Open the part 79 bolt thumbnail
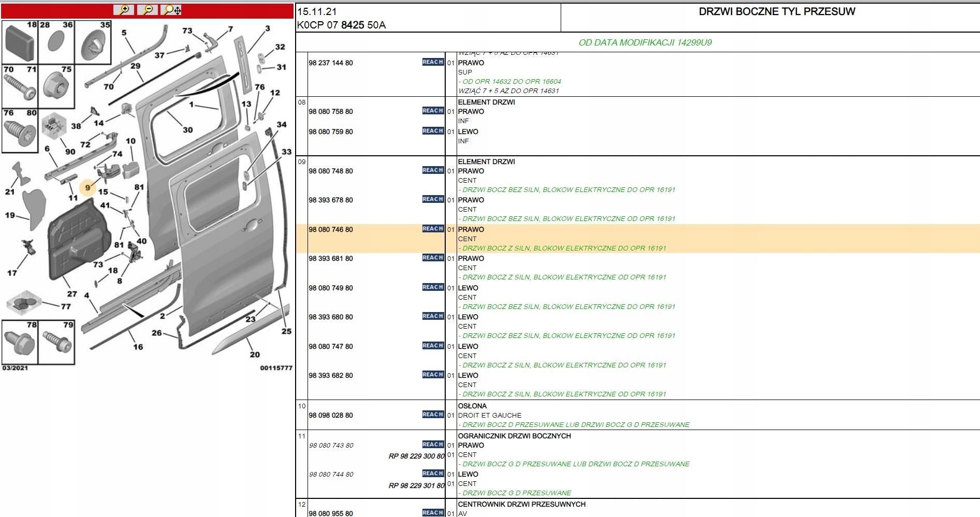Screen dimensions: 980x517 coord(56,342)
